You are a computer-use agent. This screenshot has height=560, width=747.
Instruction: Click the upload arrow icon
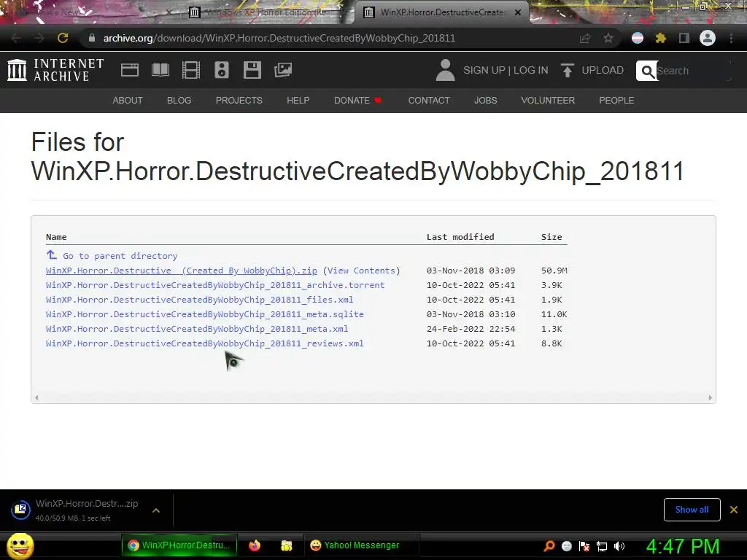click(x=567, y=70)
